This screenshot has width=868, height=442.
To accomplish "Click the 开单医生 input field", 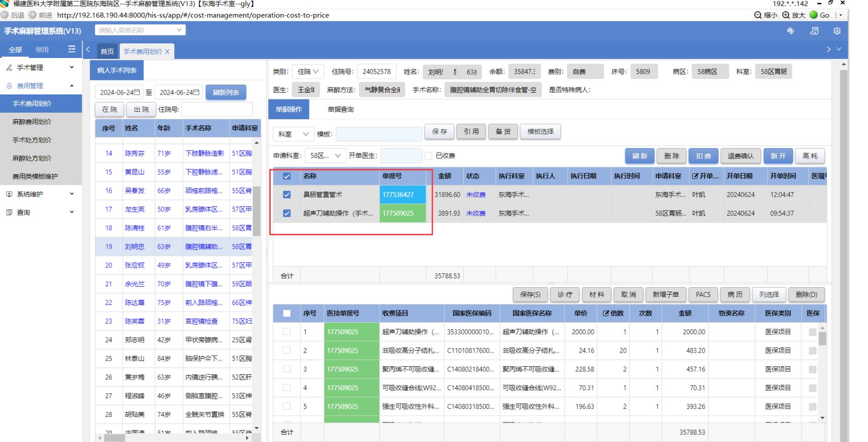I will coord(401,156).
